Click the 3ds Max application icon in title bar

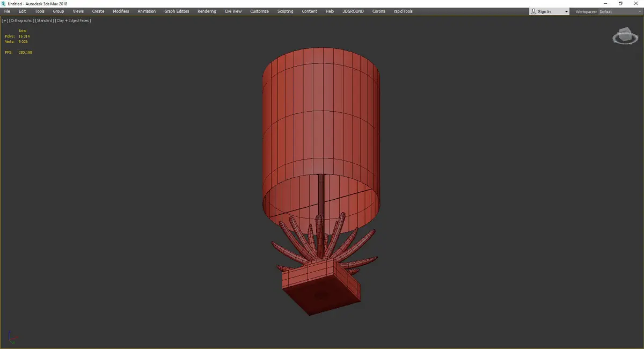tap(3, 4)
